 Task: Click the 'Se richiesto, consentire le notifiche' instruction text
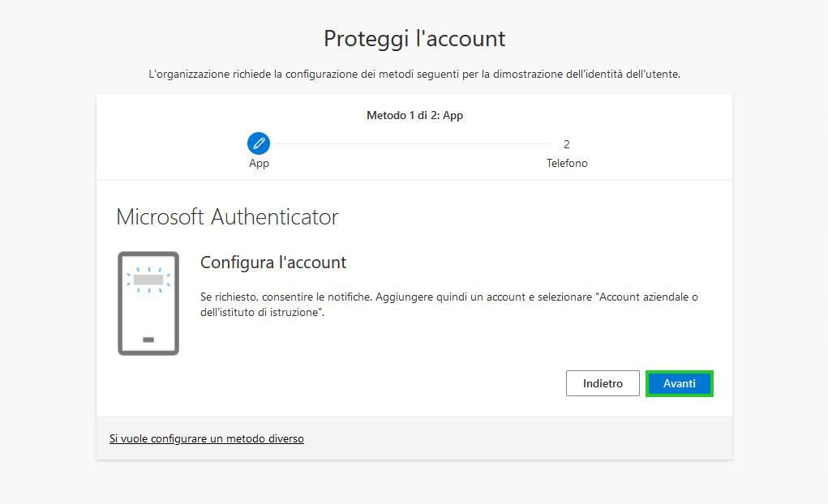448,305
